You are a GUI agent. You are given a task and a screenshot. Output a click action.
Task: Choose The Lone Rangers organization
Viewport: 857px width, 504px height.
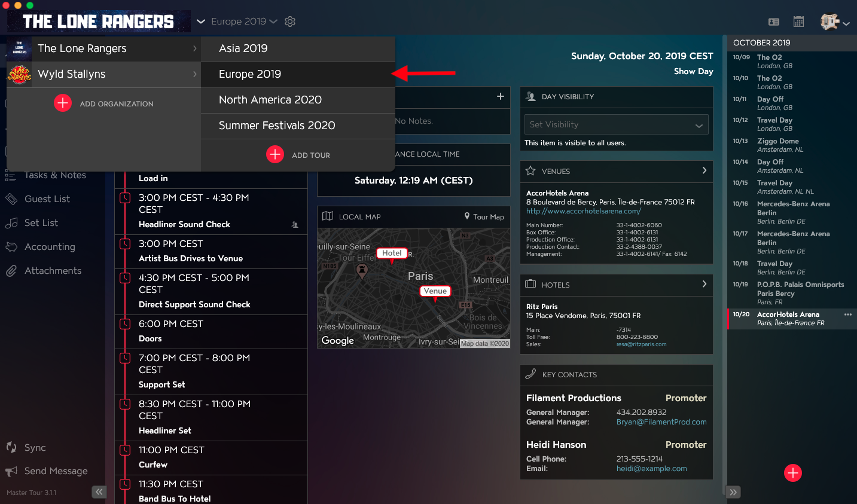pyautogui.click(x=103, y=48)
